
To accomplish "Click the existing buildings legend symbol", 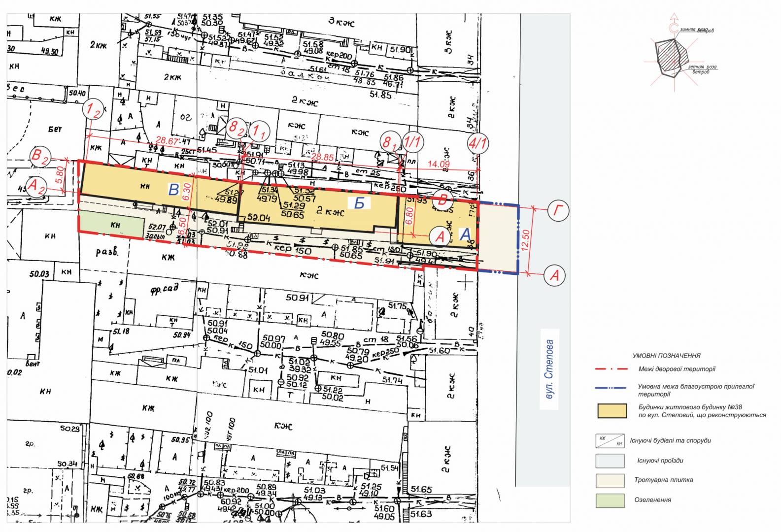I will tap(610, 440).
